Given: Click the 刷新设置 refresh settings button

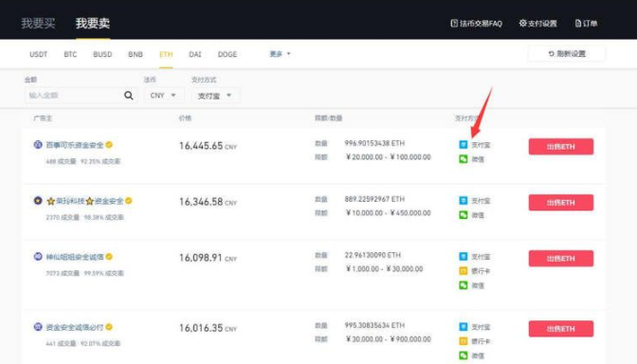Looking at the screenshot, I should (567, 54).
